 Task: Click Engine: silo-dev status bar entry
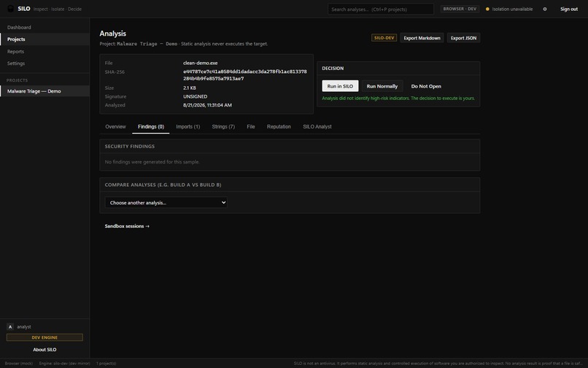coord(64,364)
